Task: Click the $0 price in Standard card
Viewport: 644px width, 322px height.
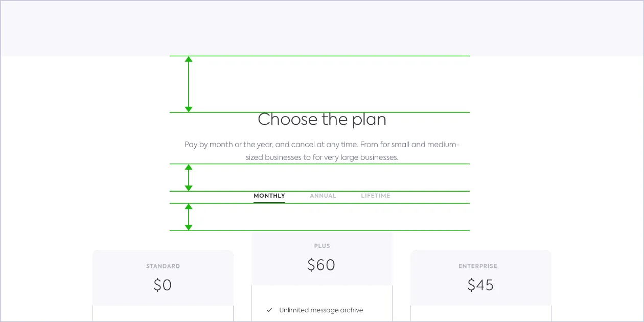Action: tap(163, 285)
